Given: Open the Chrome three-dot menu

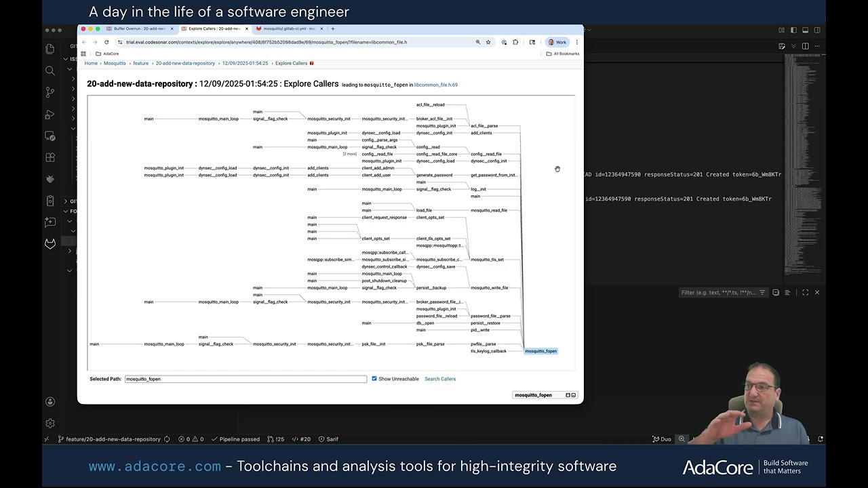Looking at the screenshot, I should click(577, 42).
